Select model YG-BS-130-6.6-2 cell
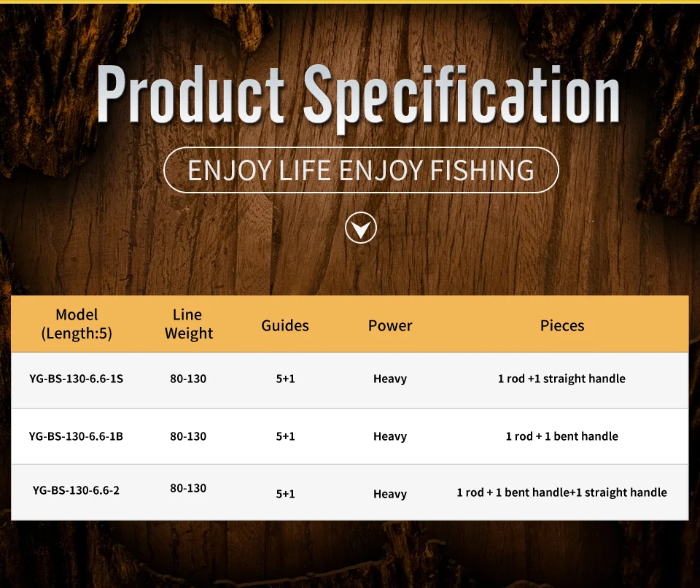Viewport: 700px width, 588px height. click(77, 490)
